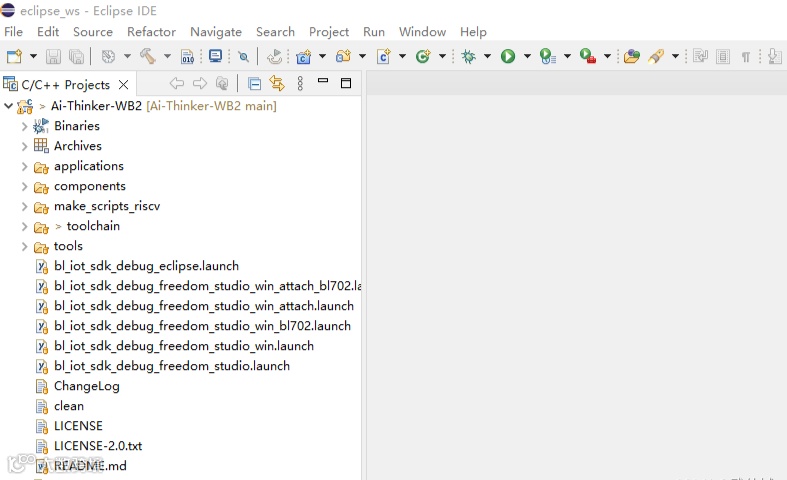Click the Forward arrow in Projects view
Viewport: 787px width, 480px height.
[x=200, y=83]
